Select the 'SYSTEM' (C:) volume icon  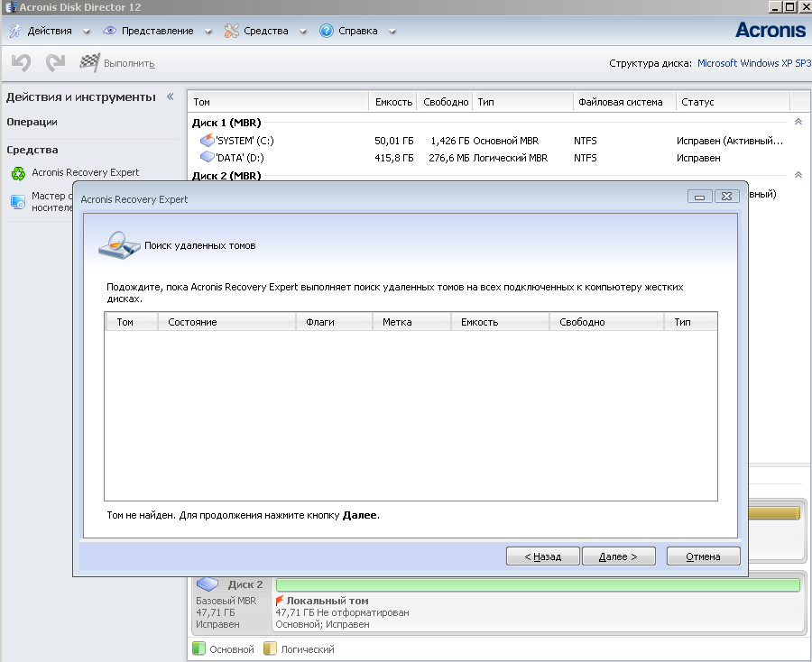click(x=208, y=140)
